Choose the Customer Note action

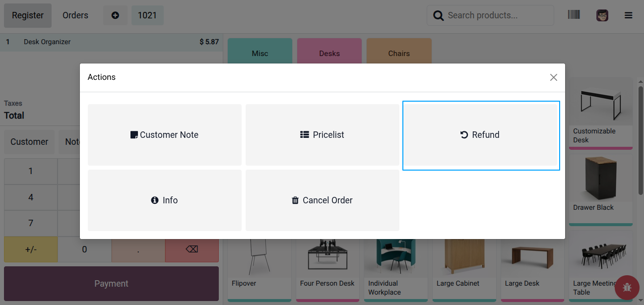pyautogui.click(x=165, y=135)
